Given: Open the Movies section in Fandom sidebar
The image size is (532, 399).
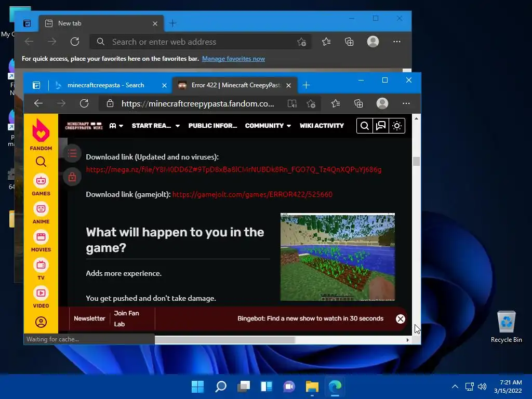Looking at the screenshot, I should 41,241.
